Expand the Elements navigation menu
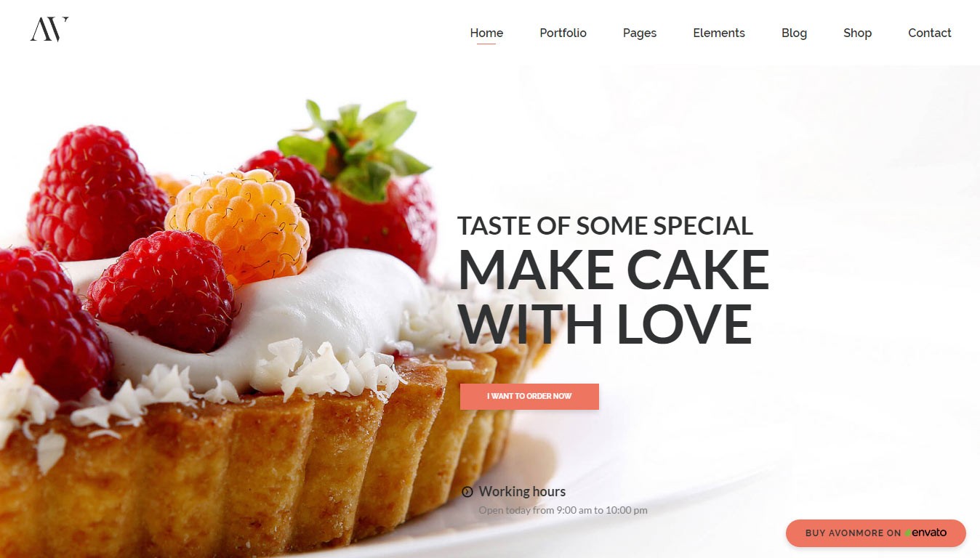The width and height of the screenshot is (980, 558). click(x=719, y=33)
